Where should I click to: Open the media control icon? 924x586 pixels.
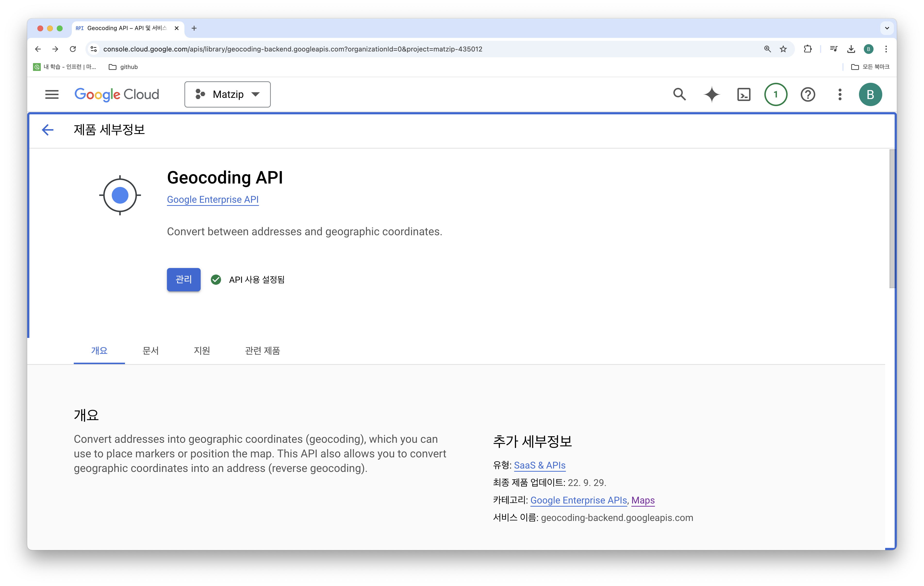click(833, 49)
